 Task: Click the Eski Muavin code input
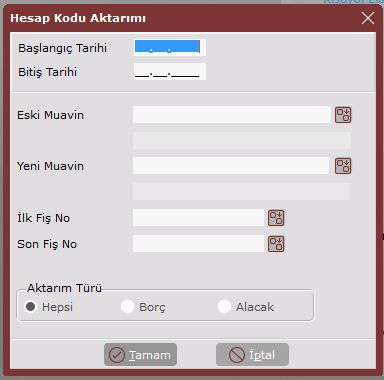[232, 115]
